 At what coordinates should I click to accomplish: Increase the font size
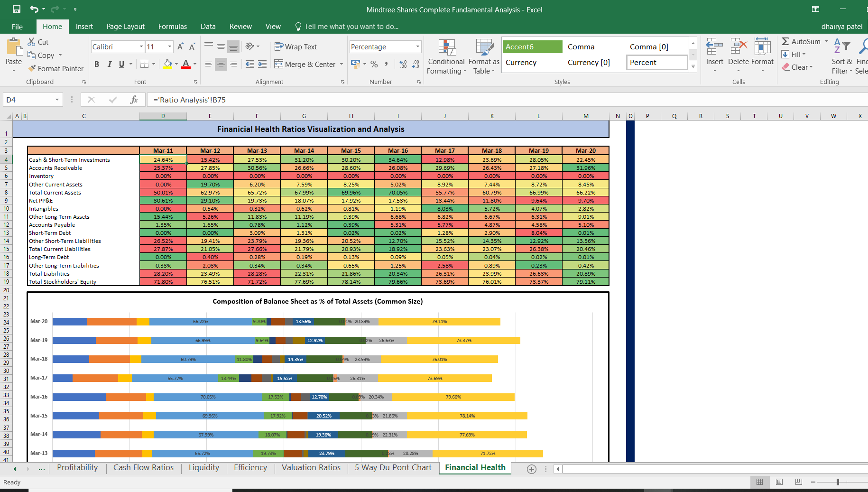[180, 46]
